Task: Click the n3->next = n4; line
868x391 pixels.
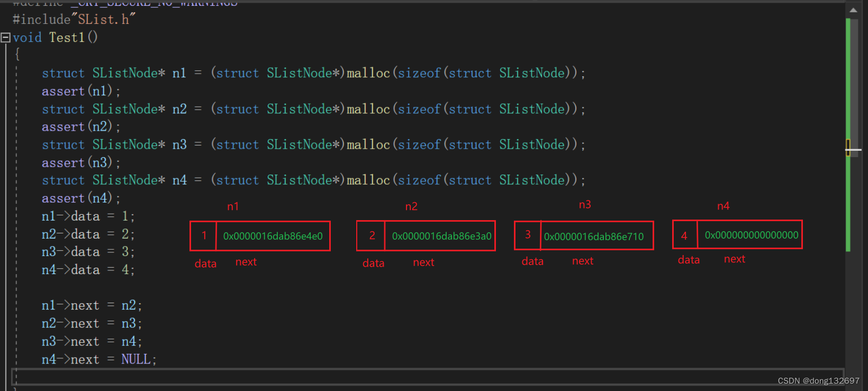Action: click(x=92, y=341)
